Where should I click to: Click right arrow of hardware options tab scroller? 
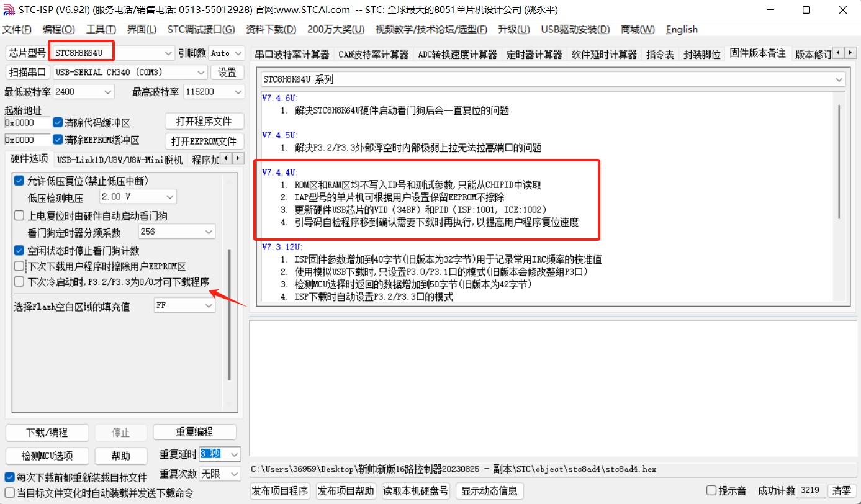[x=238, y=158]
